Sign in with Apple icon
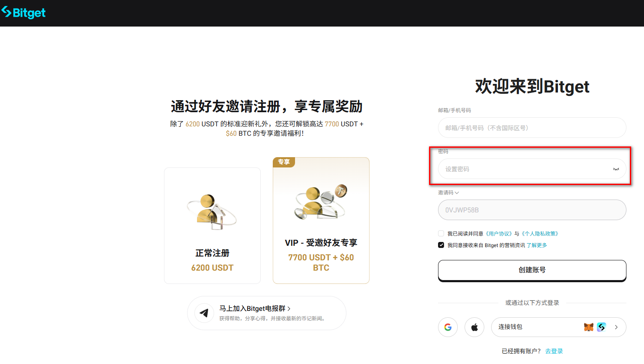The image size is (644, 364). click(474, 327)
